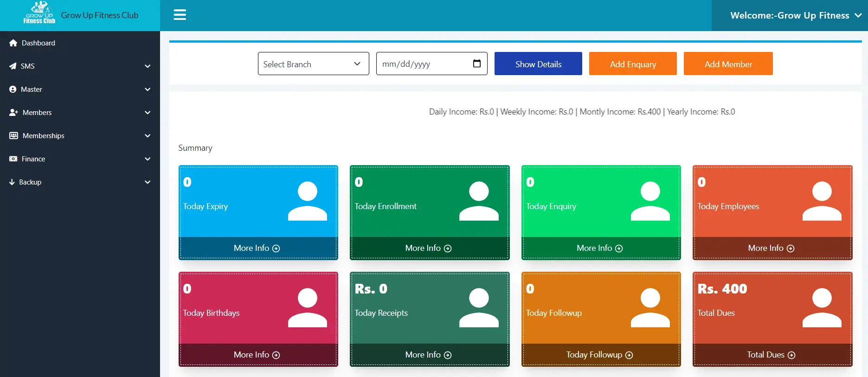Click the person icon on Total Dues card

click(822, 308)
